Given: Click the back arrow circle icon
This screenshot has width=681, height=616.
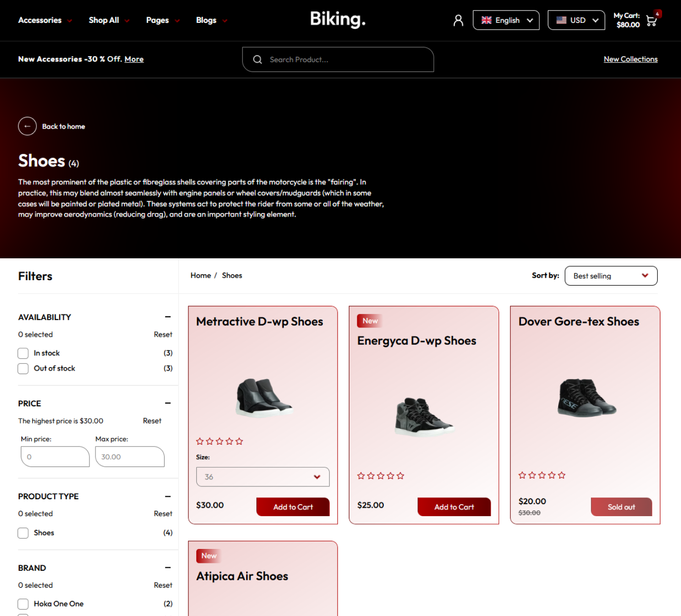Looking at the screenshot, I should [27, 126].
